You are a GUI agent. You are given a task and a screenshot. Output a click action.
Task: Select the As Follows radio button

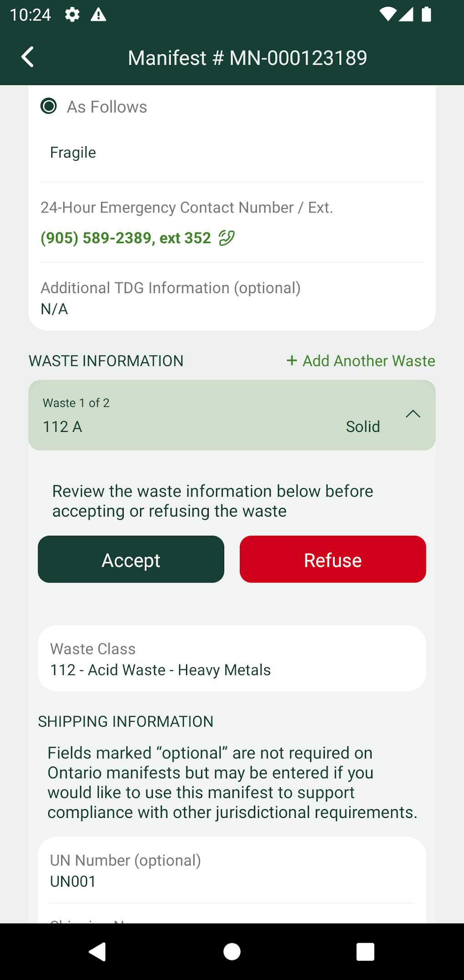[x=49, y=107]
